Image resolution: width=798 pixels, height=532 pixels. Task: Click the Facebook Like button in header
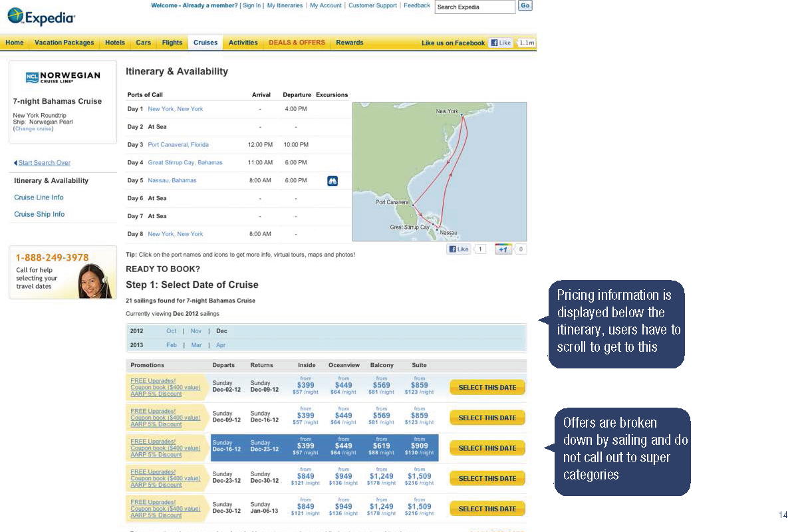click(x=501, y=43)
